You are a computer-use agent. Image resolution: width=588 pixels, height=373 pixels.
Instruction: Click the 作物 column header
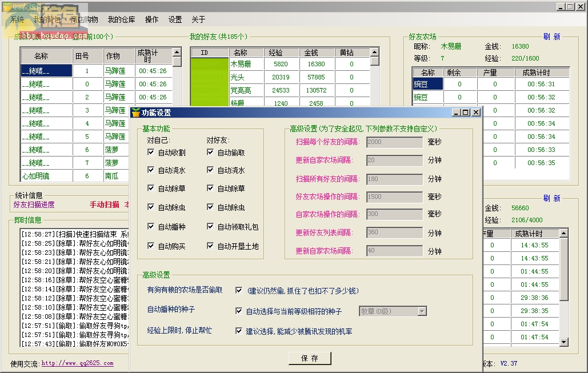click(x=119, y=56)
